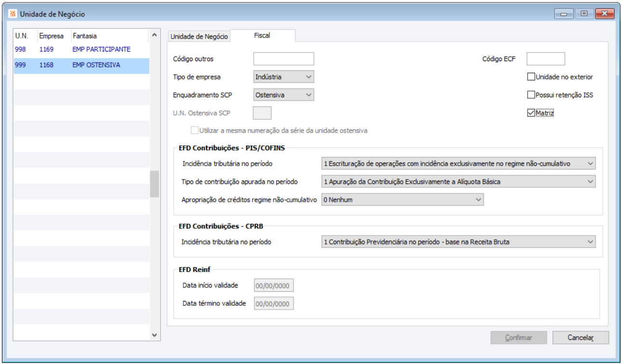Click Empresa value 1169 in the list
Image resolution: width=622 pixels, height=364 pixels.
pos(46,50)
